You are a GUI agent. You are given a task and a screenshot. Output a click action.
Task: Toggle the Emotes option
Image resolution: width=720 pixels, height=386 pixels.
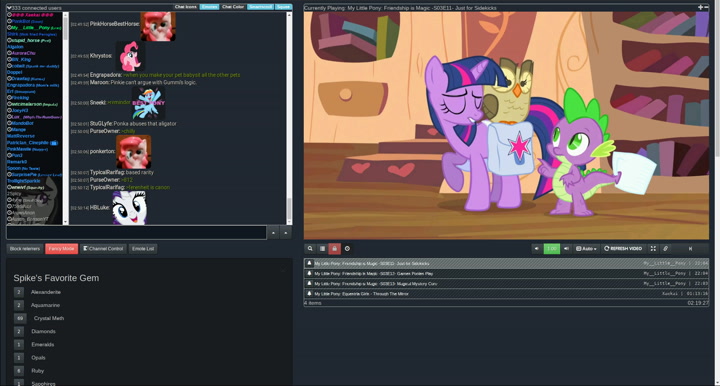pyautogui.click(x=209, y=7)
